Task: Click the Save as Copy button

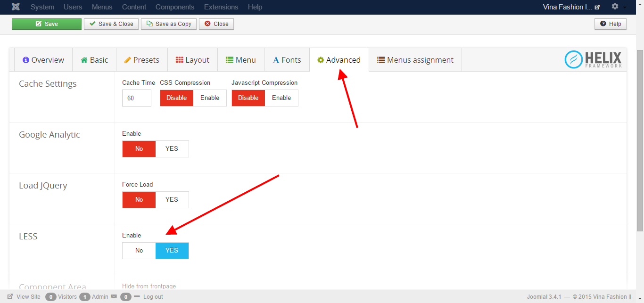Action: point(168,24)
